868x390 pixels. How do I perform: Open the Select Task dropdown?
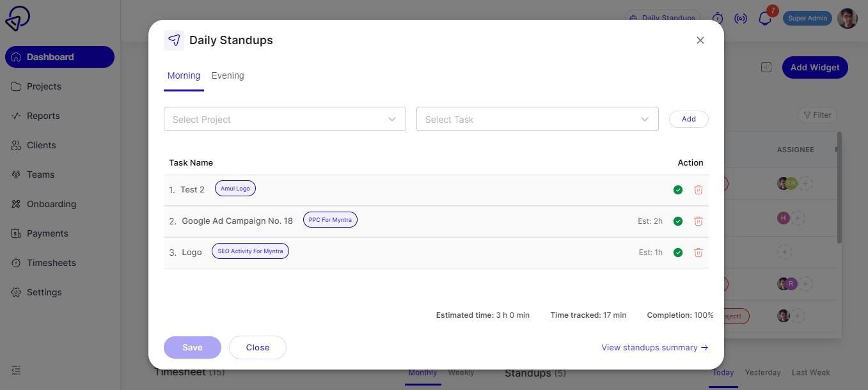click(x=537, y=120)
